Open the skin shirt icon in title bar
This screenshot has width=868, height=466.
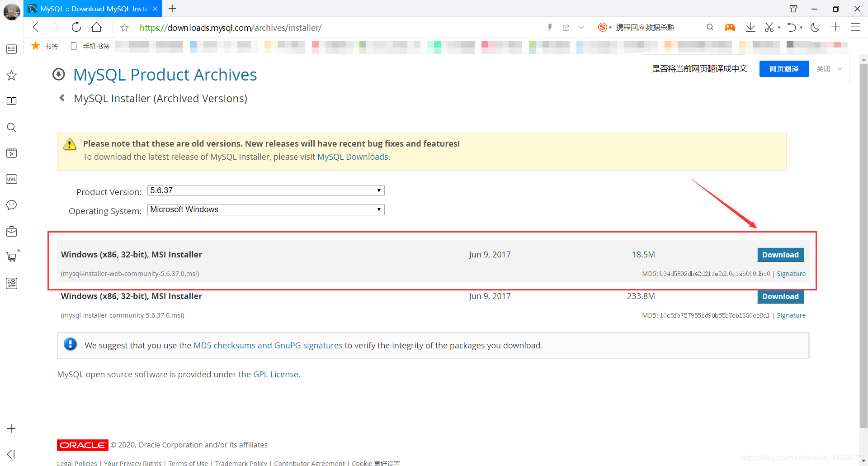click(793, 9)
